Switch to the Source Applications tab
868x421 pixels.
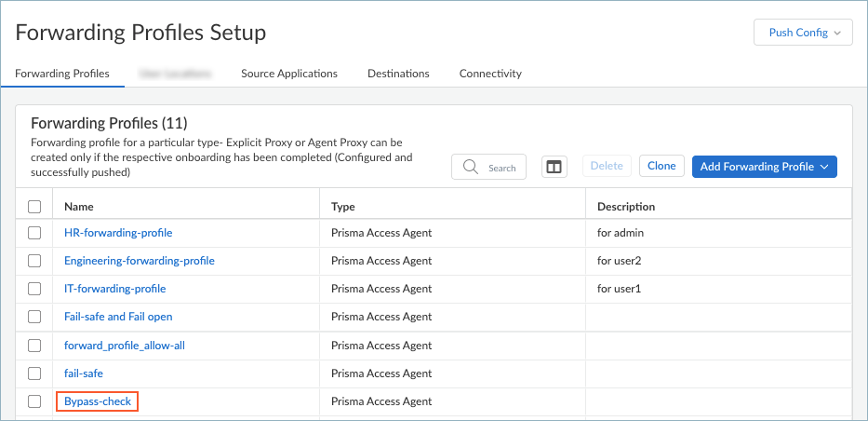tap(288, 74)
